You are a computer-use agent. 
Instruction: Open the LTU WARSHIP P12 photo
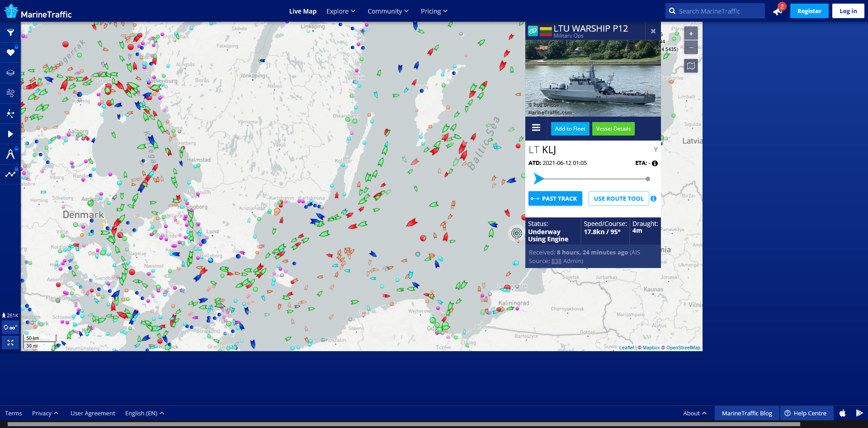pos(593,79)
